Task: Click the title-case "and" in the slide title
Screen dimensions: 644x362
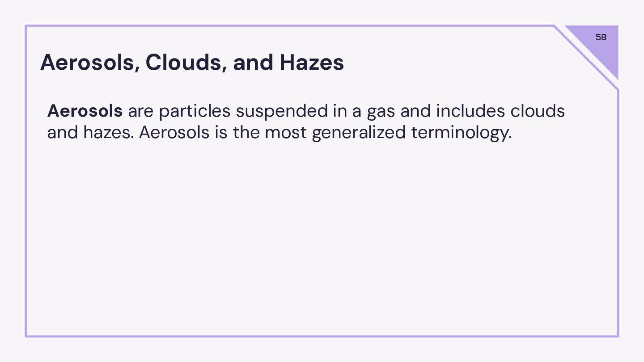Action: [x=253, y=62]
